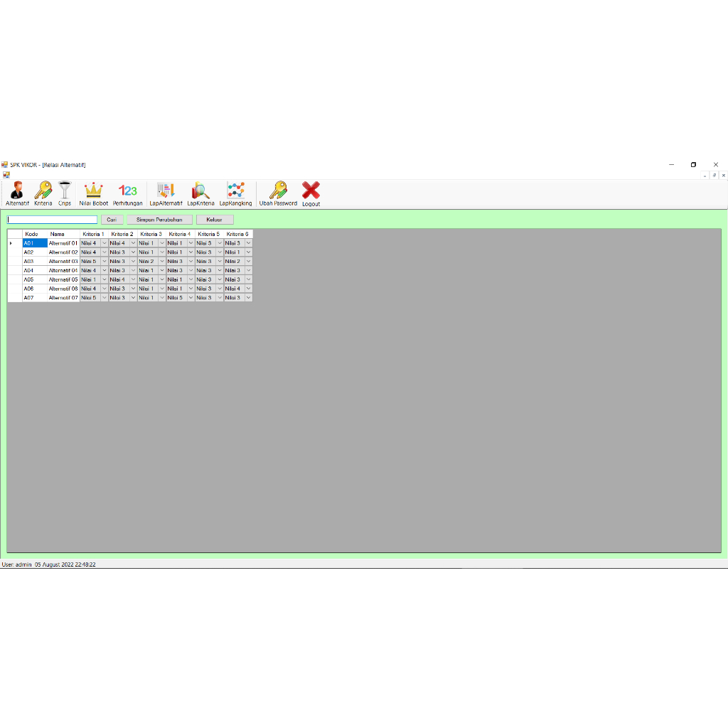Restore the inner child window
728x728 pixels.
click(x=714, y=176)
